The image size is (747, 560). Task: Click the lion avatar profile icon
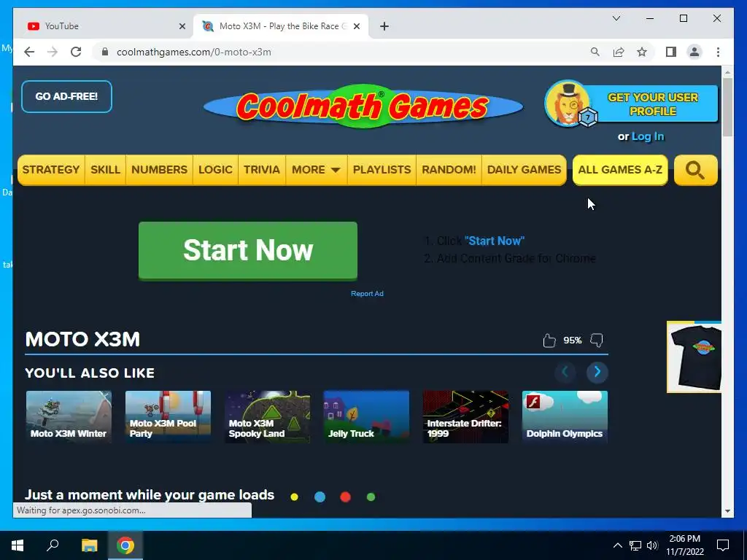pyautogui.click(x=569, y=104)
